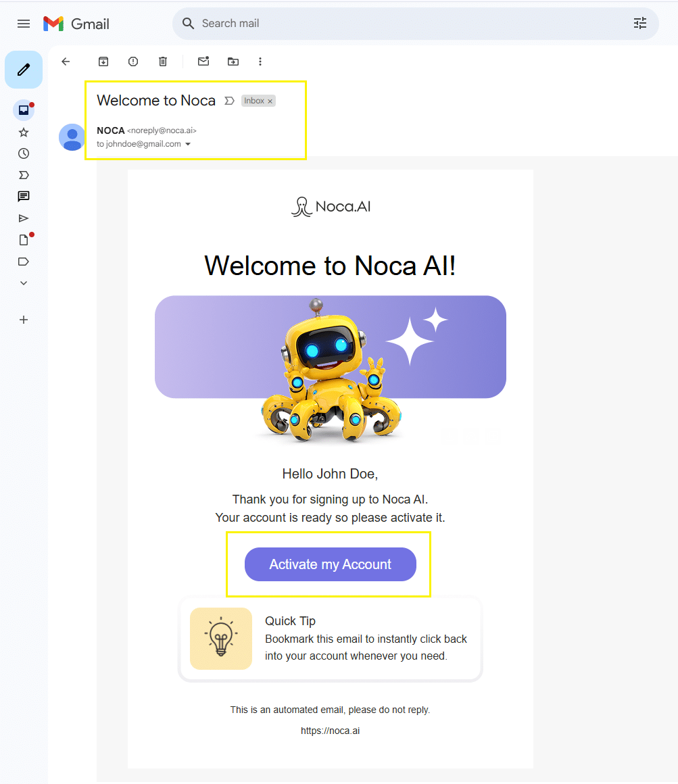Delete the email with trash icon
Viewport: 678px width, 784px height.
(163, 62)
